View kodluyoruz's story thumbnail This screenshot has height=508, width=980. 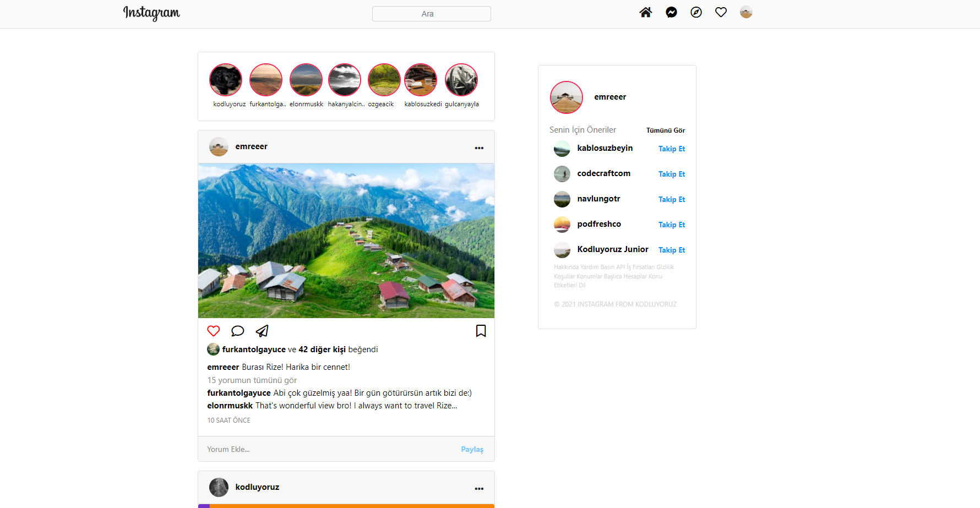(x=226, y=79)
